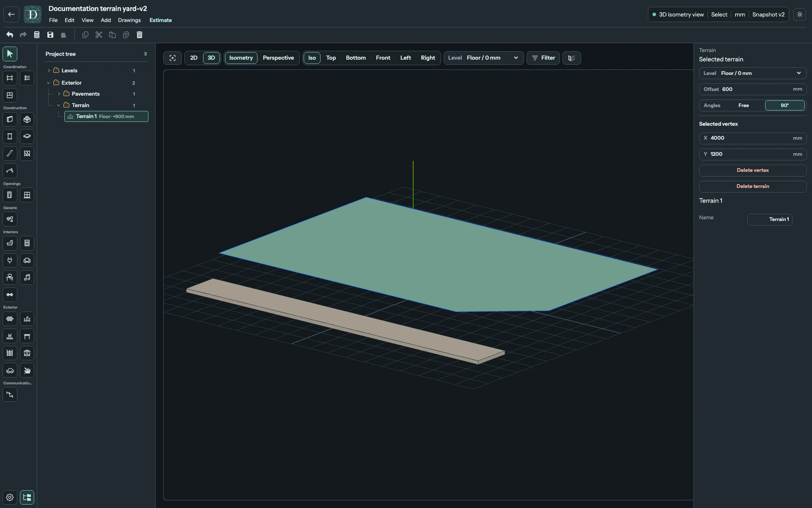Click the Delete vertex button
This screenshot has height=508, width=812.
(x=753, y=170)
